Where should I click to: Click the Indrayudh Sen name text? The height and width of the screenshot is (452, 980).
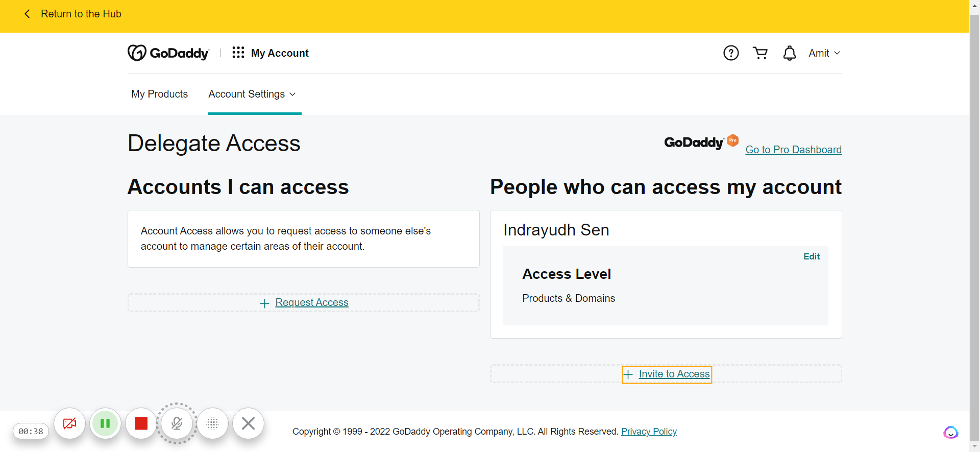pos(556,230)
